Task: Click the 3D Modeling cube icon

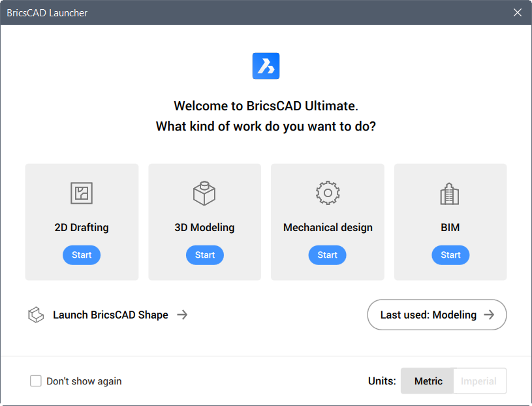Action: click(204, 193)
